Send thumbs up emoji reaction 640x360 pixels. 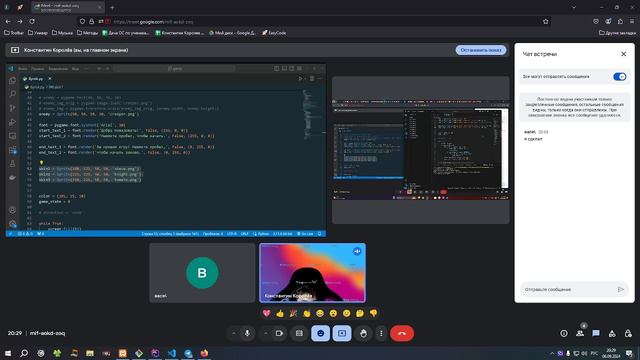280,313
